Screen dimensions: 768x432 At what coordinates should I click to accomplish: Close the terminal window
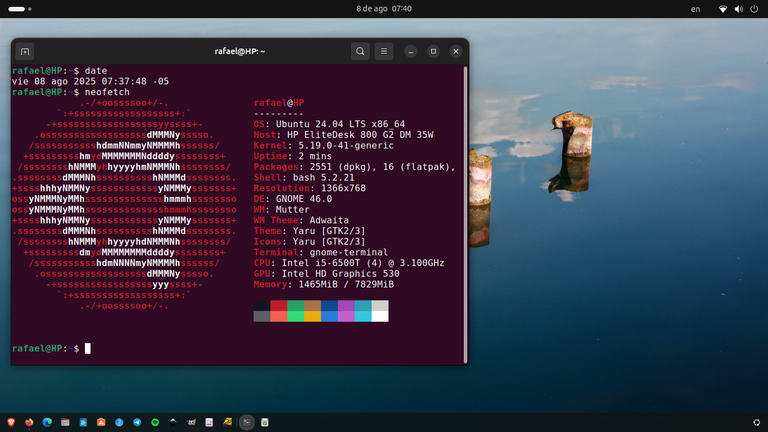click(456, 51)
